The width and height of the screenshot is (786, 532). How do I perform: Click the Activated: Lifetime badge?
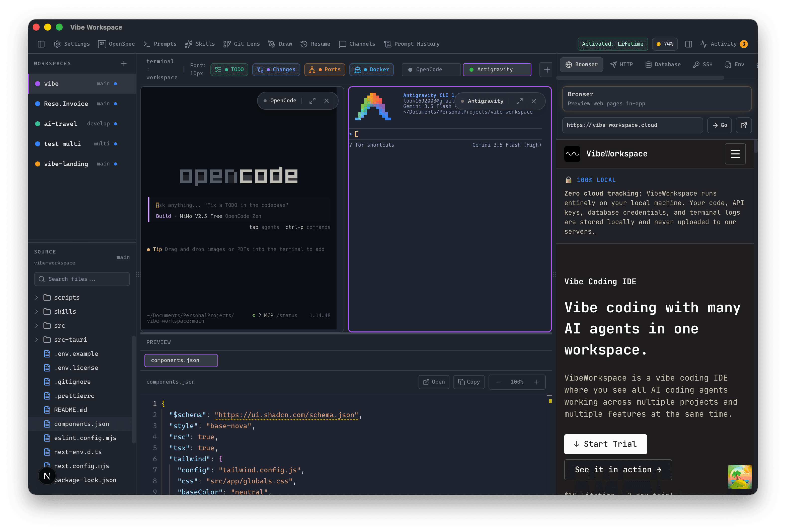coord(612,44)
